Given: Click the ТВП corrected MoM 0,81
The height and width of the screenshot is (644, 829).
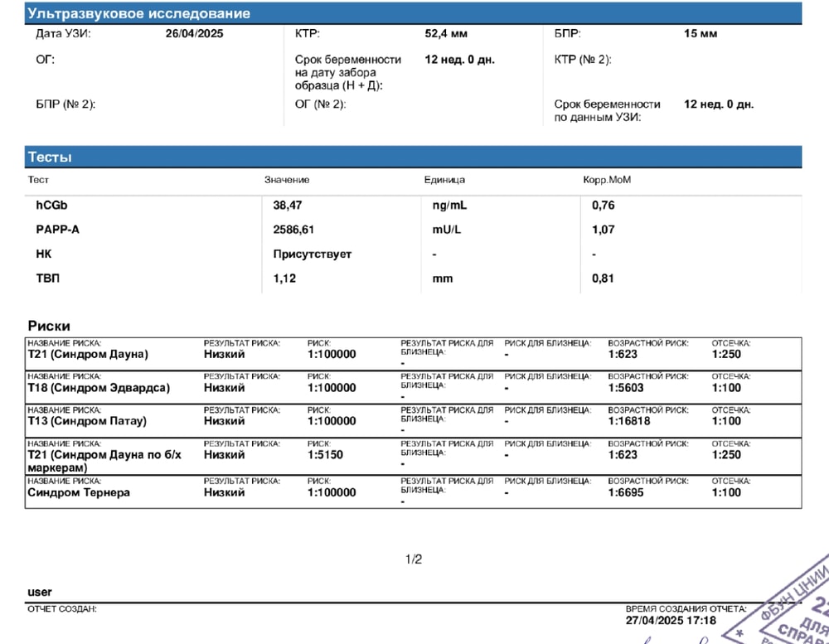Looking at the screenshot, I should (x=603, y=278).
